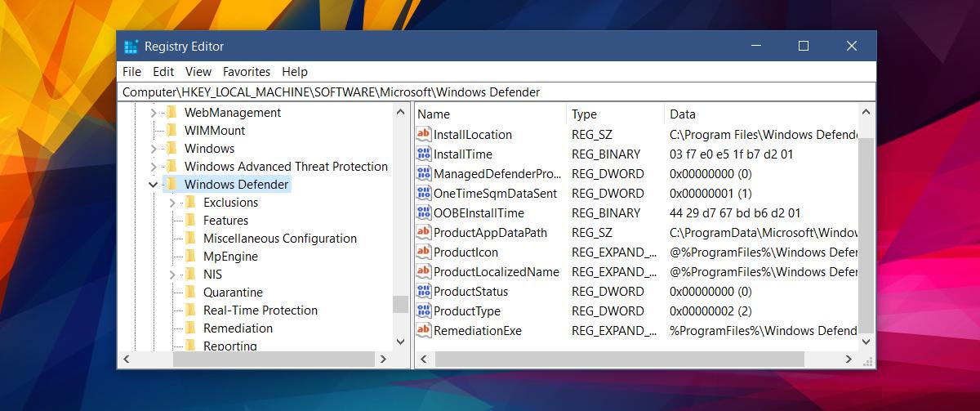Select the WIMMount key label
The image size is (980, 411).
215,131
